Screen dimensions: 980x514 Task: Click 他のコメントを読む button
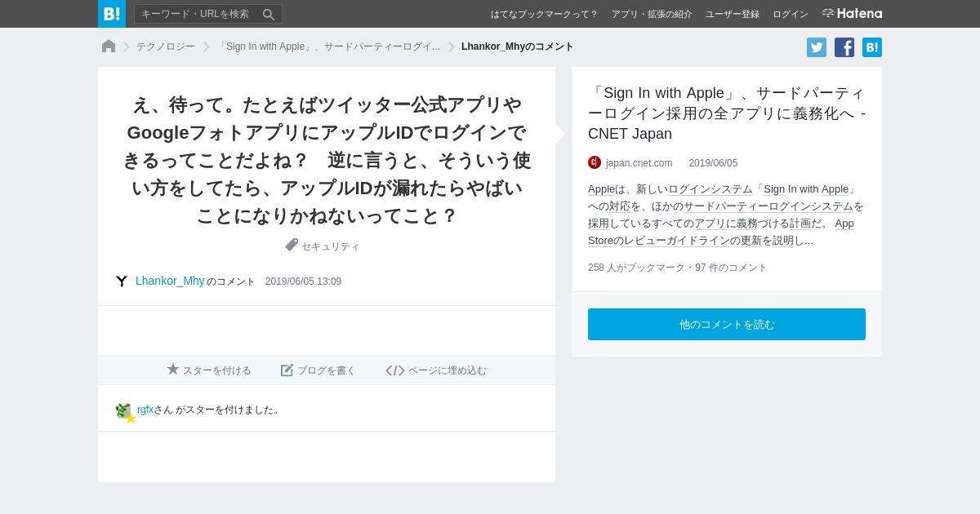727,324
